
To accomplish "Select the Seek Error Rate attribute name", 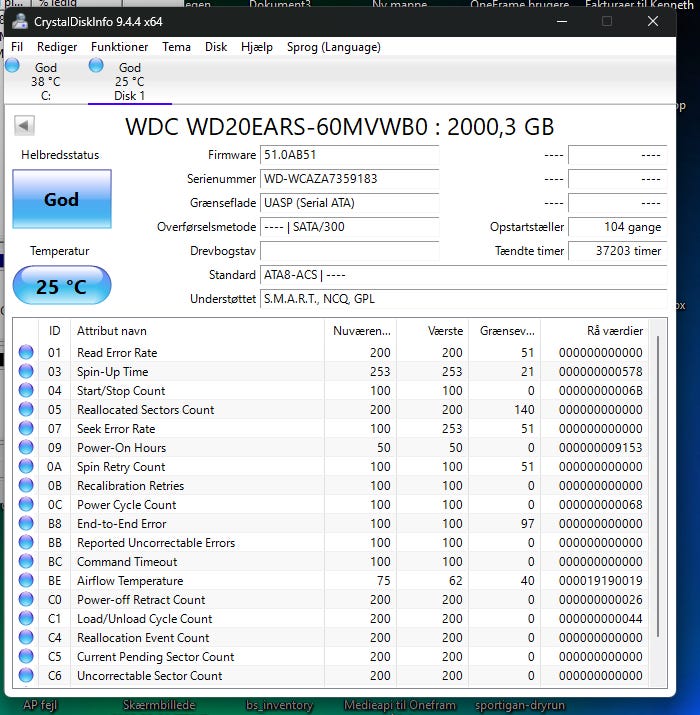I will (x=116, y=429).
